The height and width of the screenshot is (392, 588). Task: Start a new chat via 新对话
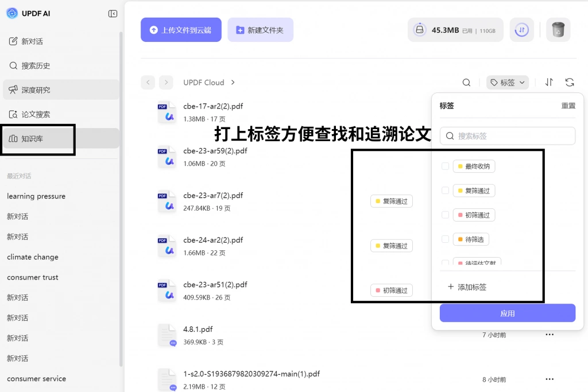point(61,41)
